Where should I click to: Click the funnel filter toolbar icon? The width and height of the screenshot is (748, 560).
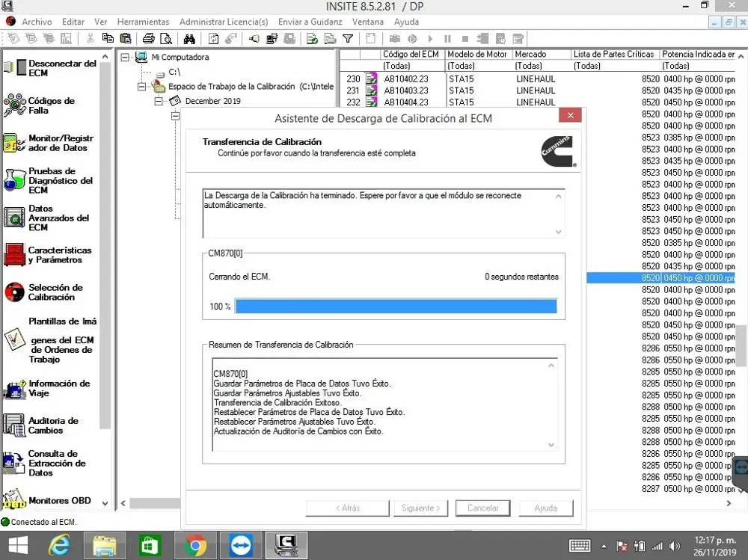(349, 39)
